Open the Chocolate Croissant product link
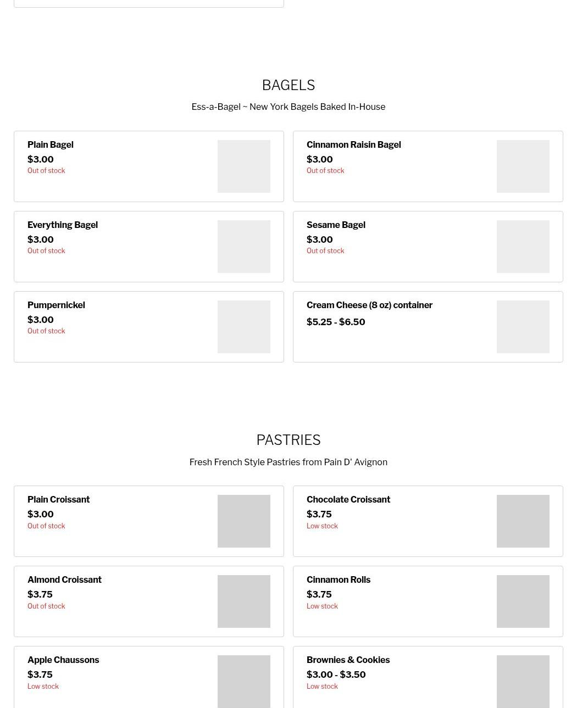The height and width of the screenshot is (708, 588). click(x=348, y=500)
